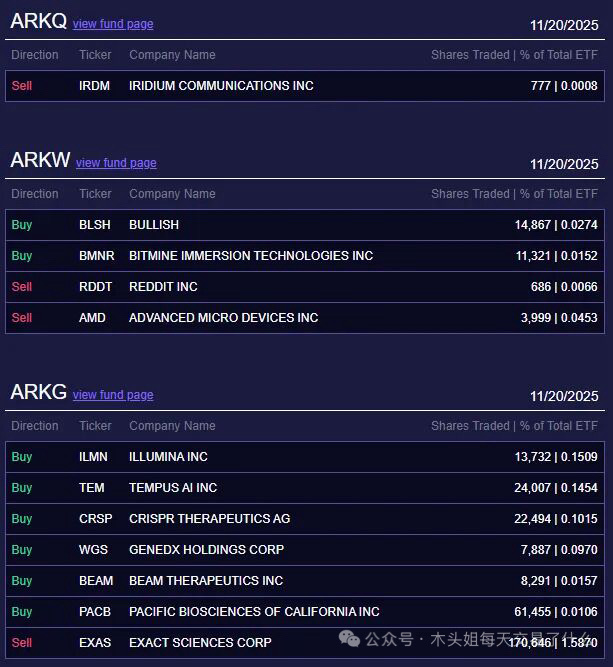Click the 777 | 0.0008 shares value

564,86
